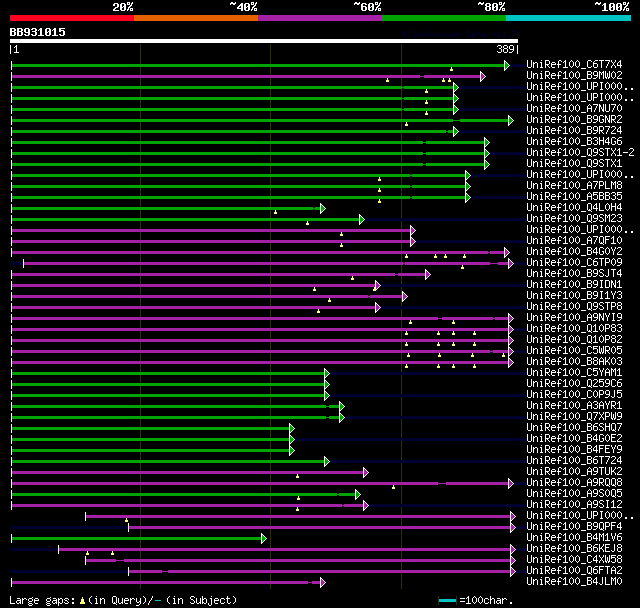Click the green ~80% identity legend segment
The width and height of the screenshot is (640, 608).
coord(444,18)
